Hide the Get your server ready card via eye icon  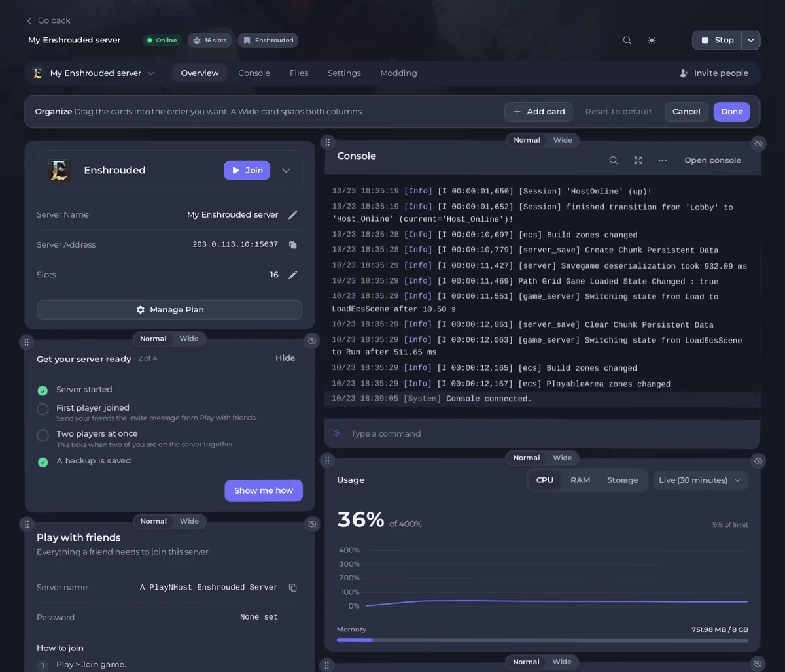pyautogui.click(x=312, y=341)
